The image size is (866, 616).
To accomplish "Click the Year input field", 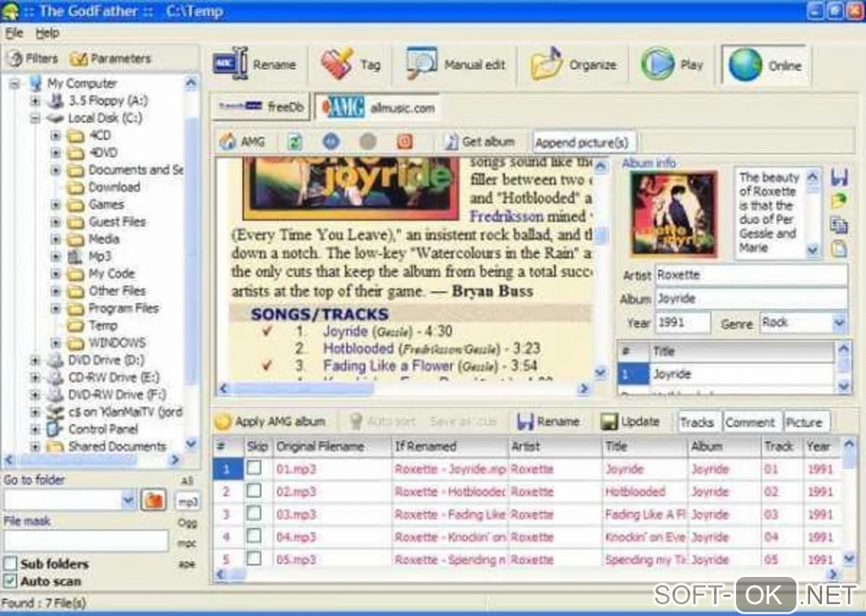I will (x=682, y=323).
